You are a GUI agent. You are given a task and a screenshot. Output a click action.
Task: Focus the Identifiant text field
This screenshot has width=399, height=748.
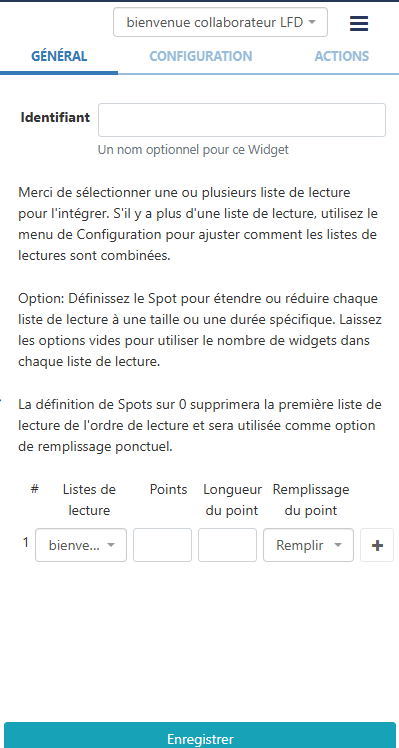242,120
